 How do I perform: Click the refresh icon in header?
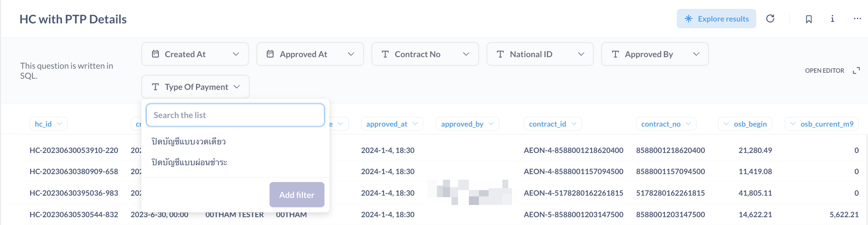tap(770, 19)
